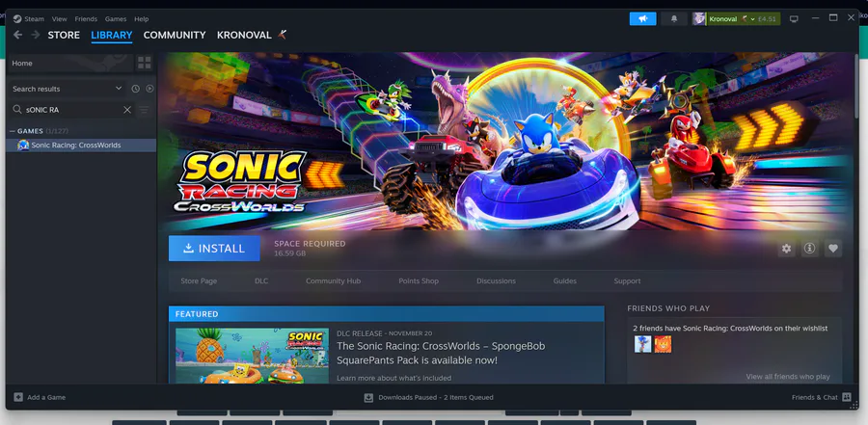Open the Games menu
Image resolution: width=868 pixels, height=425 pixels.
pyautogui.click(x=116, y=19)
